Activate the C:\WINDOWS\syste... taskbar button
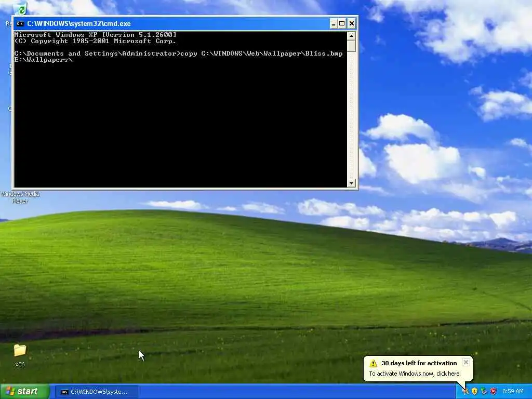This screenshot has height=399, width=532. pos(97,392)
